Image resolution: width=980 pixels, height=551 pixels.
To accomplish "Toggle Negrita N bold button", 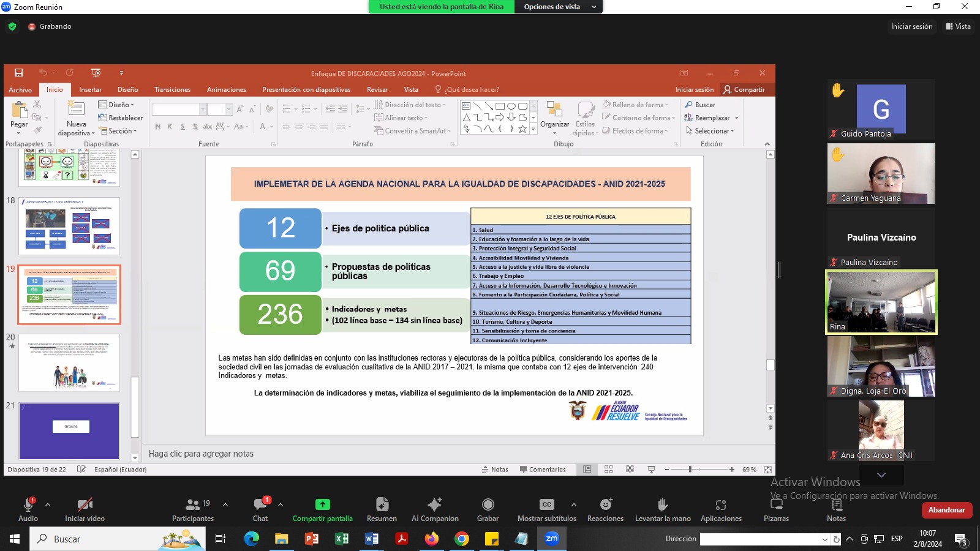I will click(158, 127).
